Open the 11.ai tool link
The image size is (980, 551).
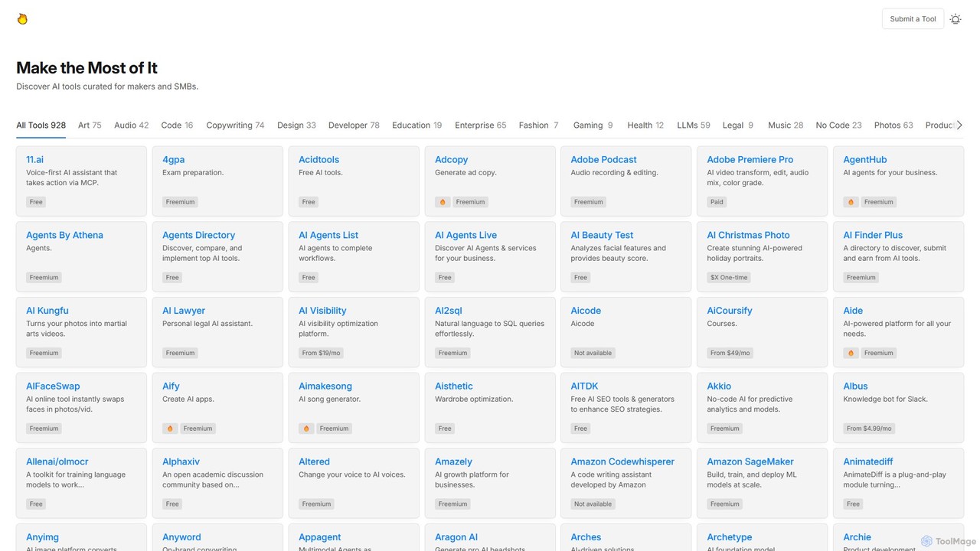click(34, 160)
